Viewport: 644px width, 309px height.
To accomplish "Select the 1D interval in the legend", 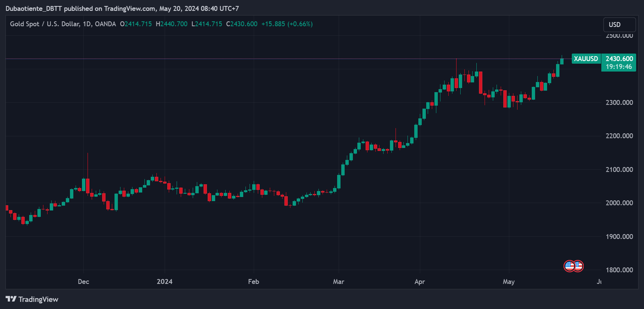I will tap(87, 24).
